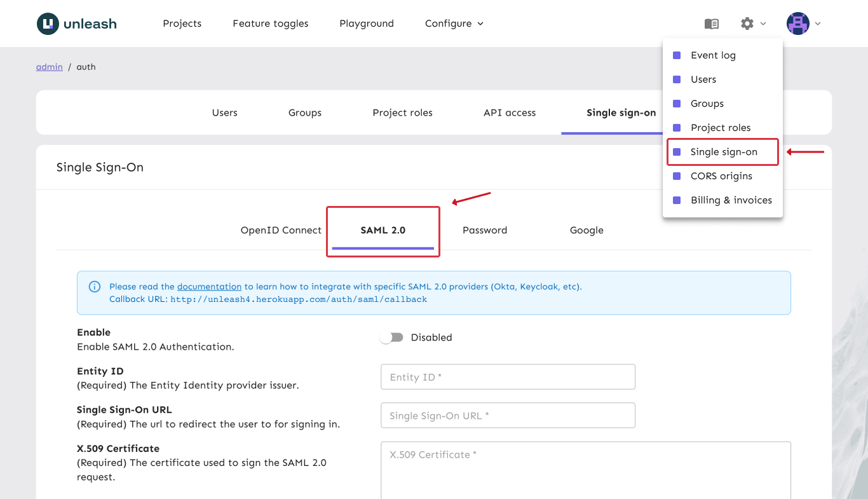
Task: Expand the chevron beside the settings gear
Action: pos(764,24)
